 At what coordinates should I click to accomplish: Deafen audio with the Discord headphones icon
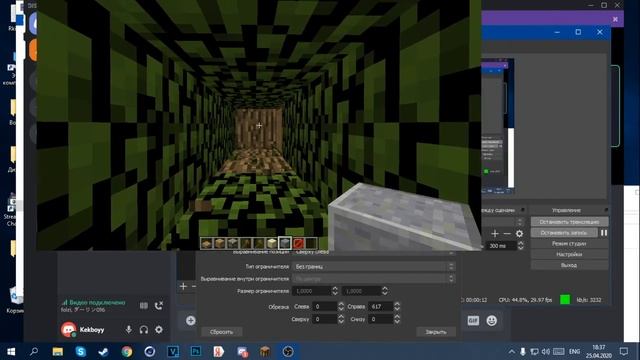(144, 329)
